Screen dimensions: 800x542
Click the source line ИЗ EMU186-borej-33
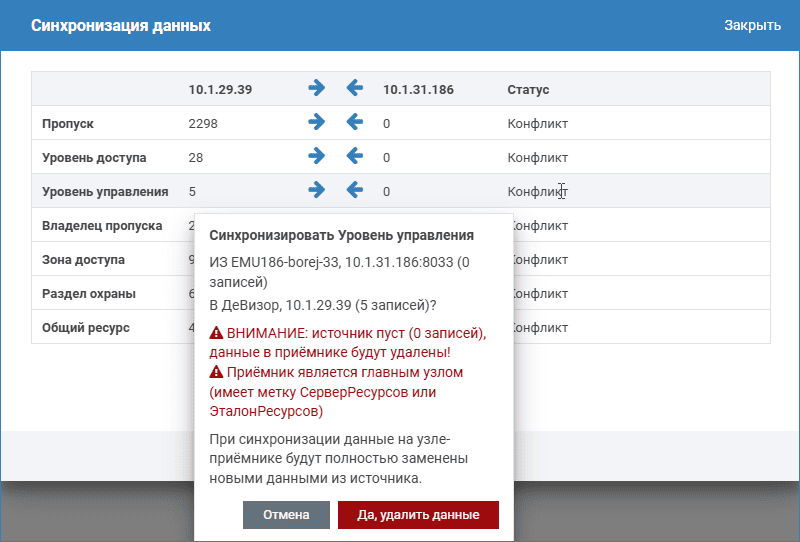(339, 272)
